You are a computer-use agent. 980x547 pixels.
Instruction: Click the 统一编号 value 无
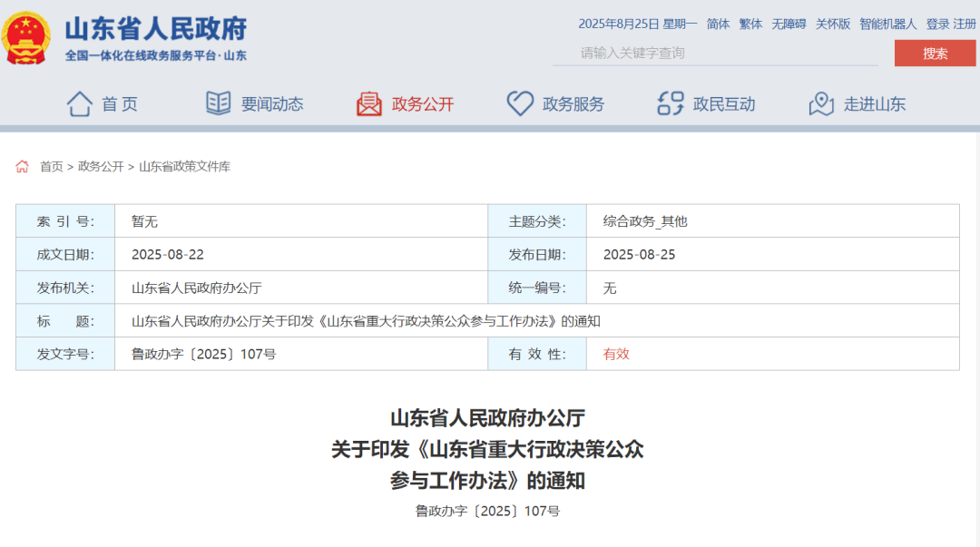click(x=610, y=288)
